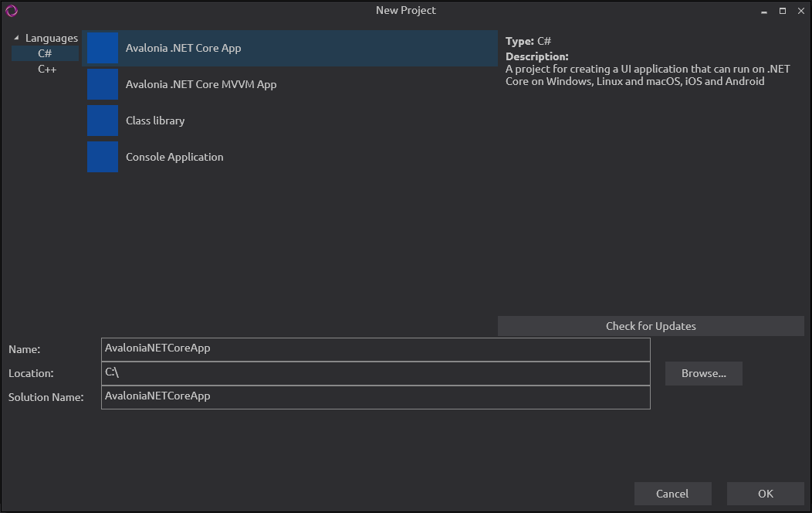Open the Browse... location picker
The image size is (812, 513).
pos(703,374)
